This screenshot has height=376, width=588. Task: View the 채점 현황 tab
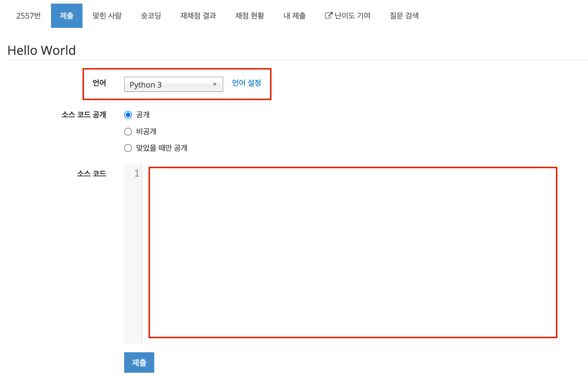point(250,16)
